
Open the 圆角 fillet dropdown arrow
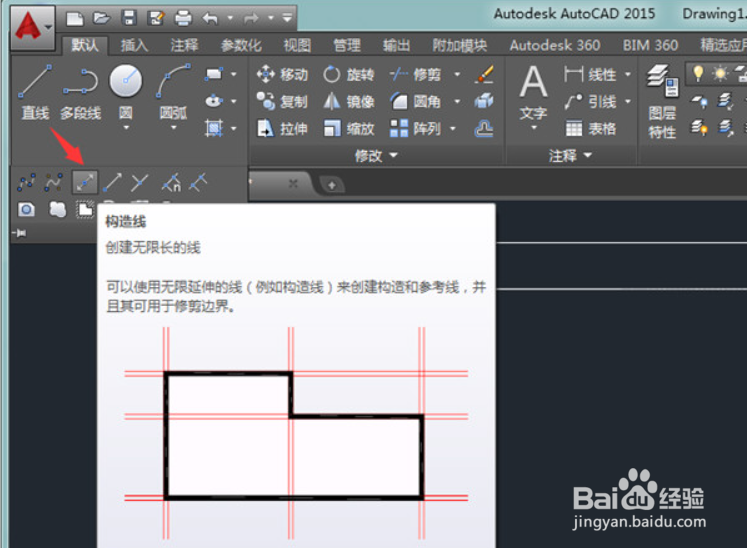click(x=457, y=101)
